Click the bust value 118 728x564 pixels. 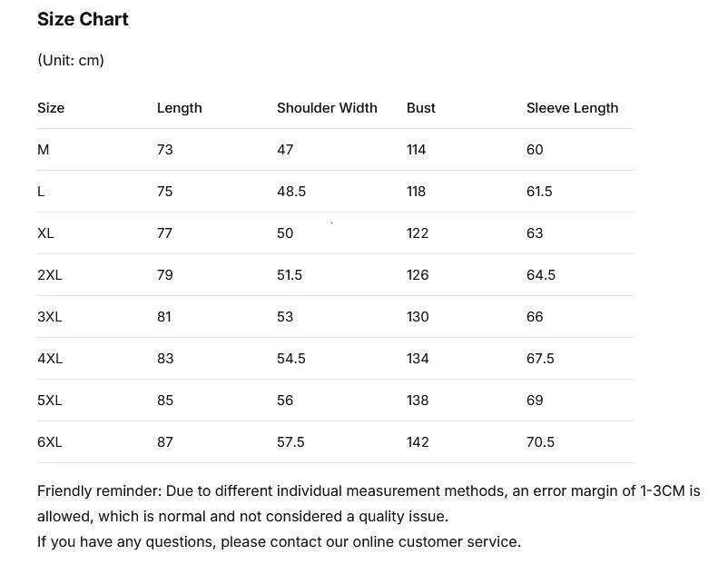416,192
